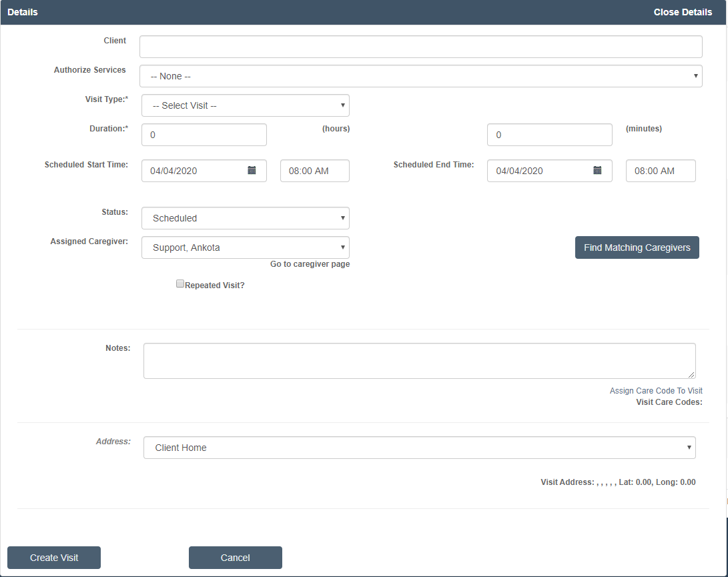Click the Cancel button
This screenshot has width=728, height=577.
pyautogui.click(x=236, y=558)
